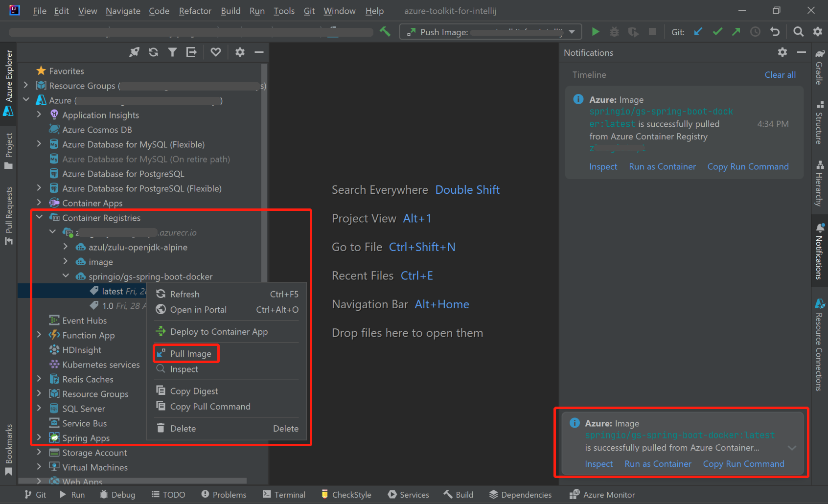Click the pin icon in Azure Explorer toolbar

[x=134, y=52]
